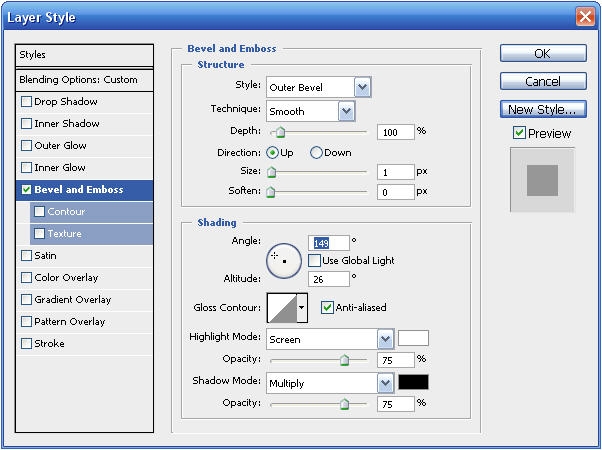This screenshot has width=602, height=450.
Task: Enable the Inner Shadow checkbox
Action: coord(26,124)
